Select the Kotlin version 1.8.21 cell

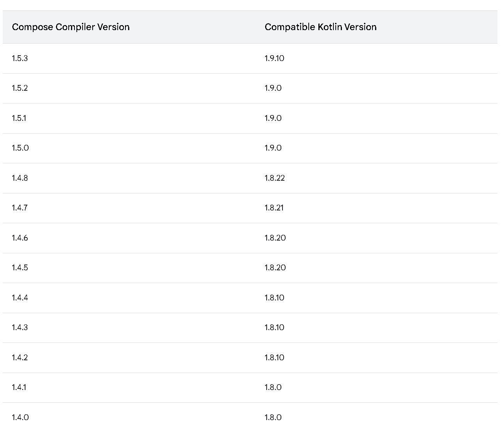[274, 208]
